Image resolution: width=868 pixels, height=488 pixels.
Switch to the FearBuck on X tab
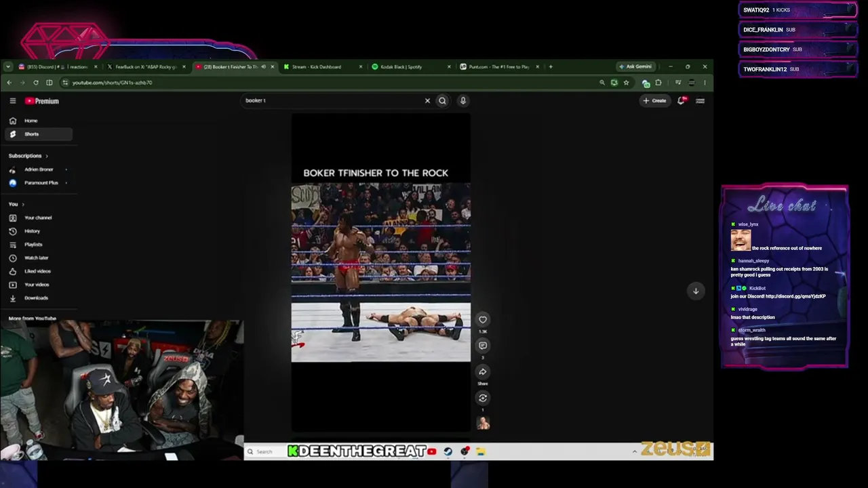click(x=145, y=67)
